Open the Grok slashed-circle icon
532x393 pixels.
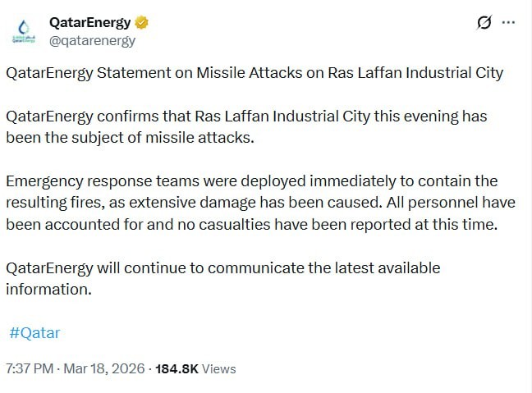tap(484, 23)
